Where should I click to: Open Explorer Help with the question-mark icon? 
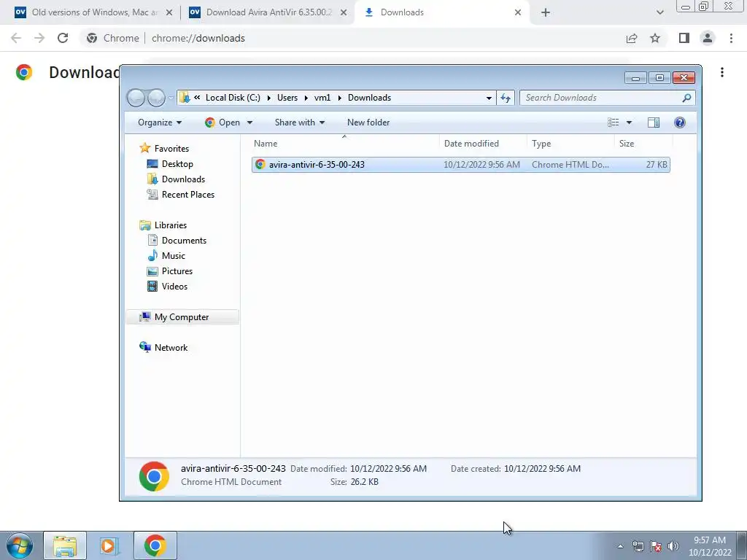[x=679, y=122]
